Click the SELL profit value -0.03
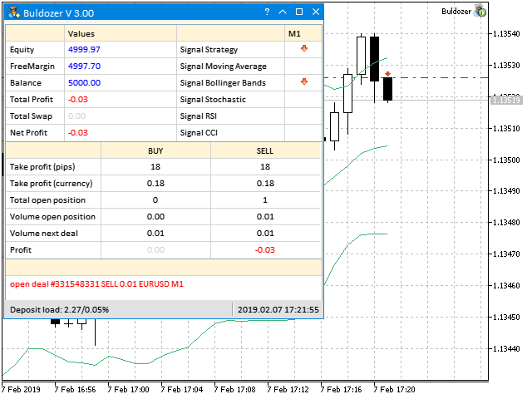The width and height of the screenshot is (532, 399). coord(265,249)
